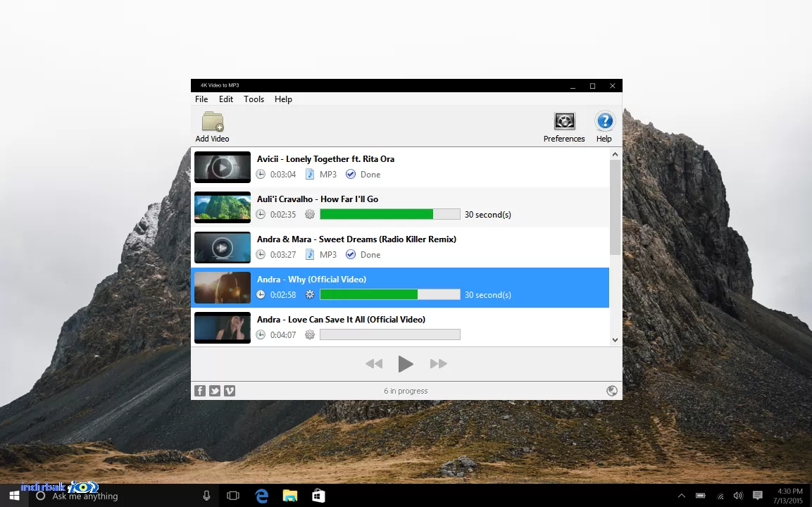Click the Add Video folder icon
The height and width of the screenshot is (507, 812).
pos(212,122)
